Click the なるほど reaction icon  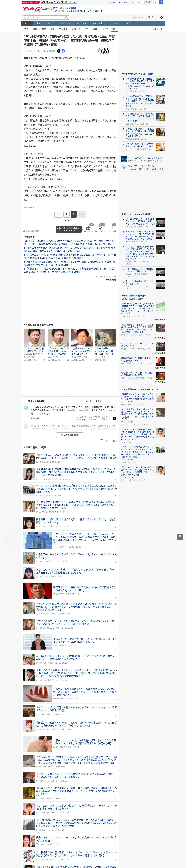(91, 419)
